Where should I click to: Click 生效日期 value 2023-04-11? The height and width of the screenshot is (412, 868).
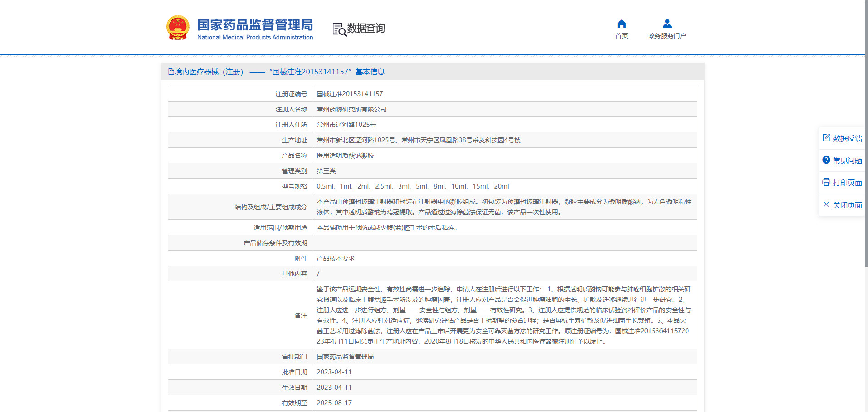point(334,388)
